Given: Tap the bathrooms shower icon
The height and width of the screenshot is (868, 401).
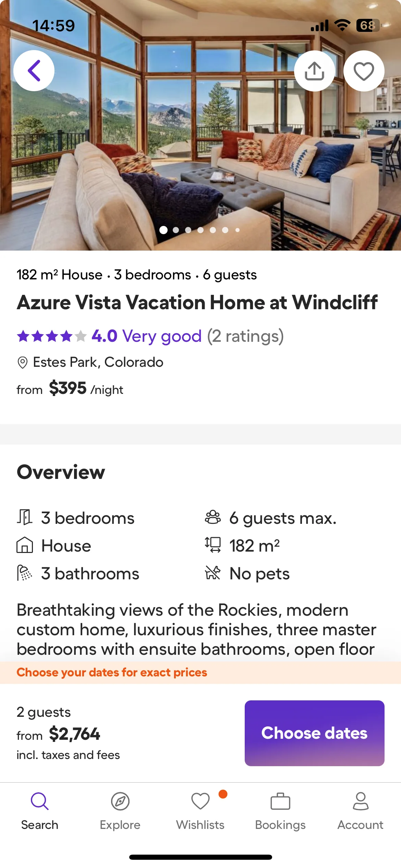Looking at the screenshot, I should (x=25, y=573).
